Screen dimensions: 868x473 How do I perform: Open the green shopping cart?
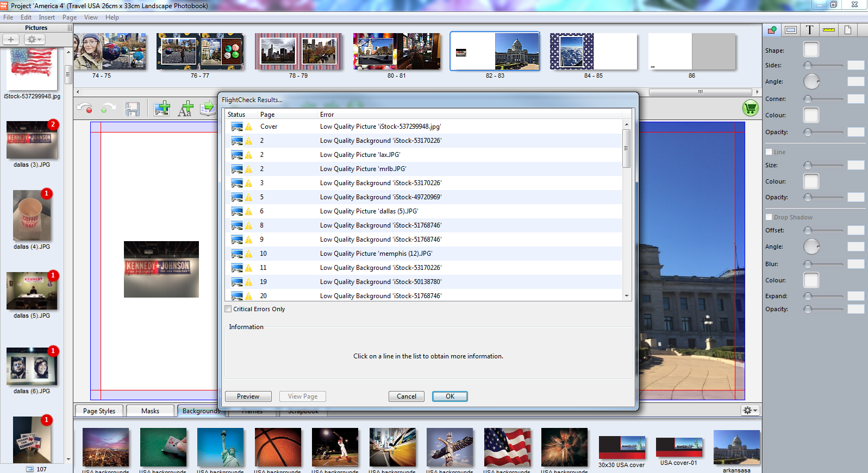750,108
